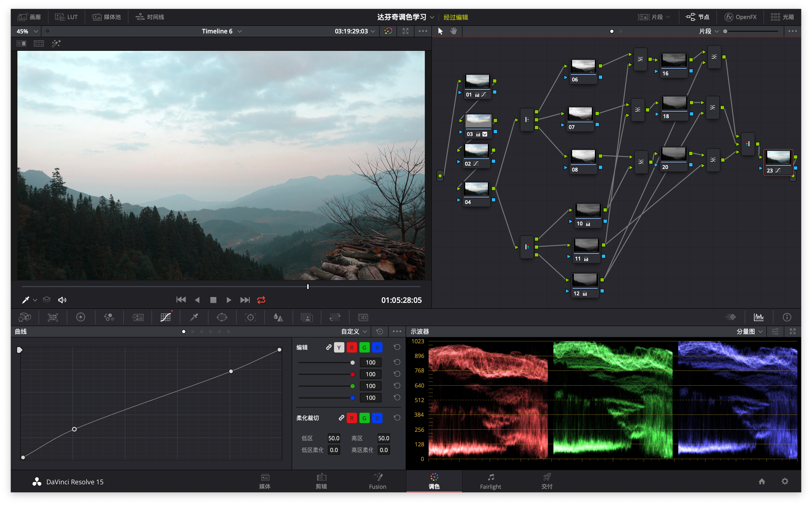Open the Color Wheels palette icon
Screen dimensions: 812x505
click(80, 317)
